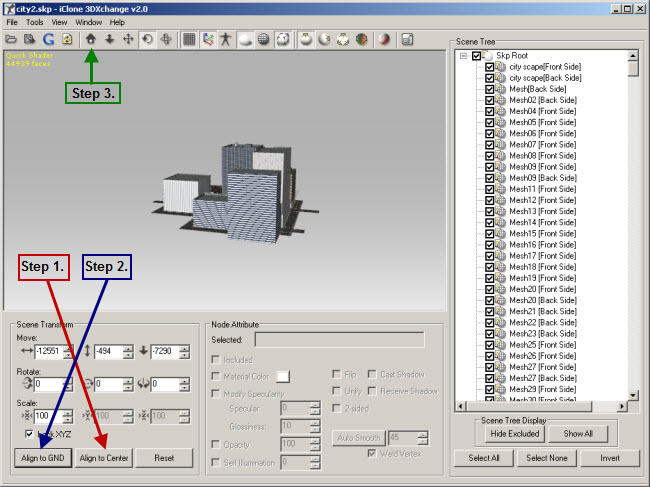The image size is (650, 487).
Task: Click the Scene Tree scroll-down arrow
Action: [x=633, y=395]
